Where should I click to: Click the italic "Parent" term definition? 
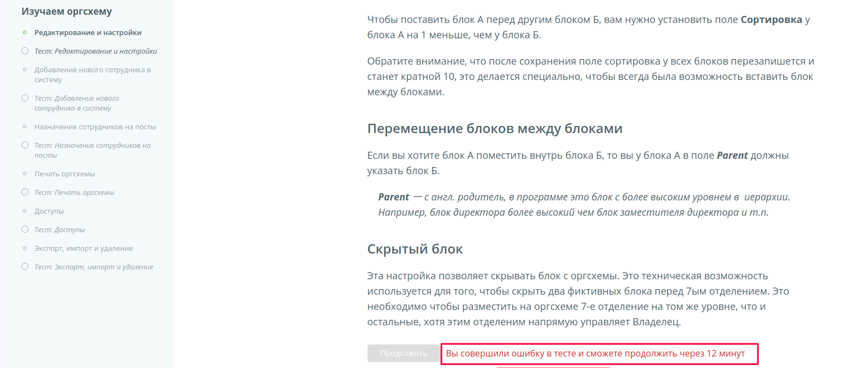coord(584,205)
